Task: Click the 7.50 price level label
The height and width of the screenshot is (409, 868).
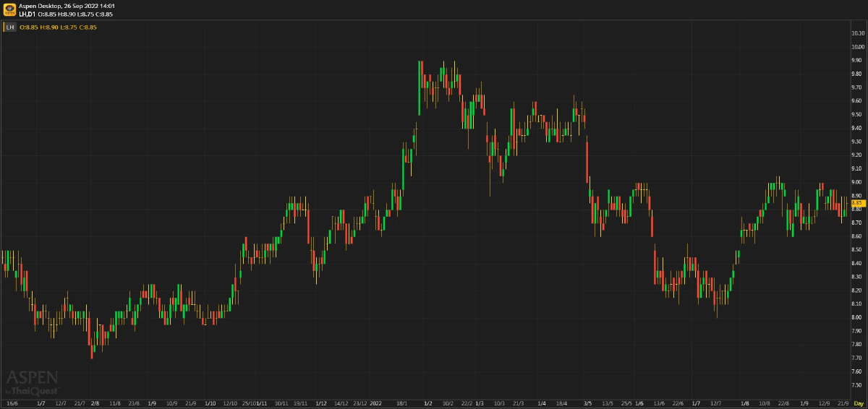Action: click(858, 385)
